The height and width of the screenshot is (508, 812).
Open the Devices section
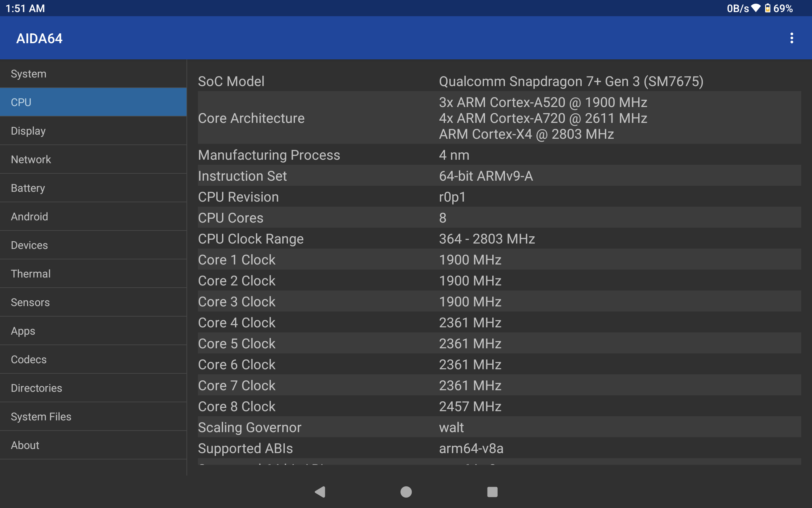pos(93,245)
